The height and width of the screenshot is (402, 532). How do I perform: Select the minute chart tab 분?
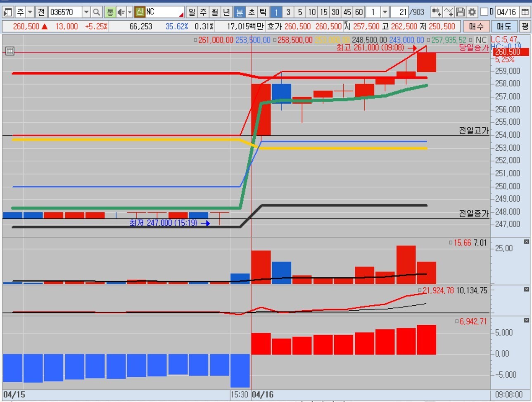[239, 12]
